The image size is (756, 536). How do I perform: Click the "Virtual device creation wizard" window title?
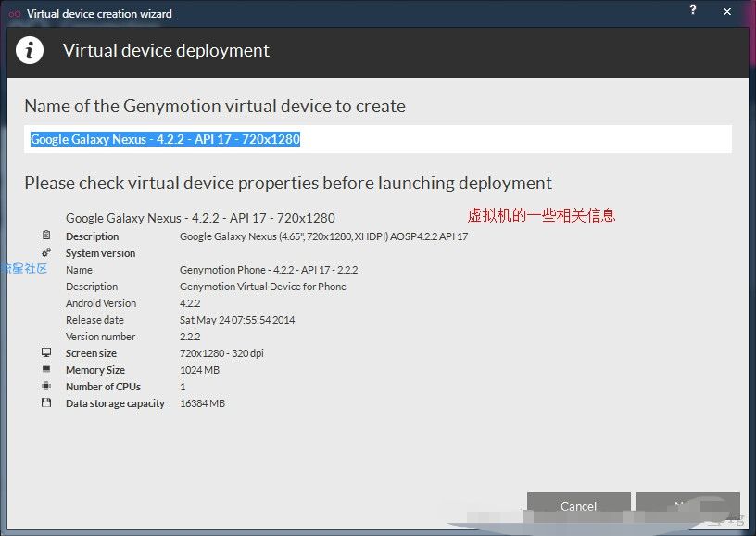pos(99,14)
